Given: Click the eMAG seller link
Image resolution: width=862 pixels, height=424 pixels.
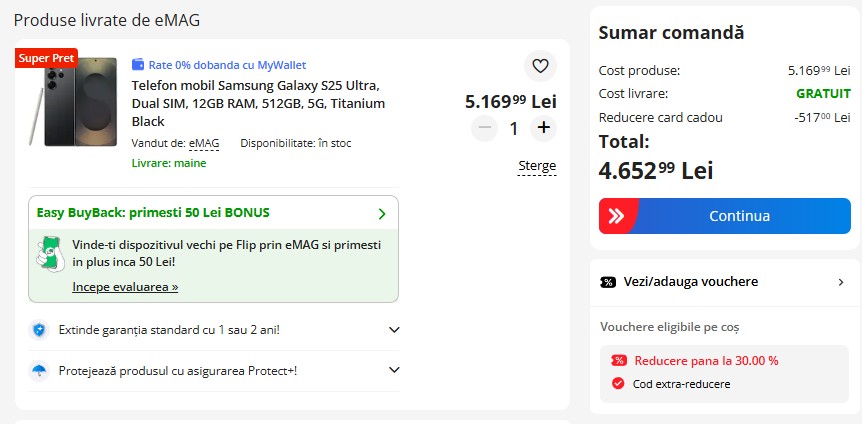Looking at the screenshot, I should [x=204, y=143].
